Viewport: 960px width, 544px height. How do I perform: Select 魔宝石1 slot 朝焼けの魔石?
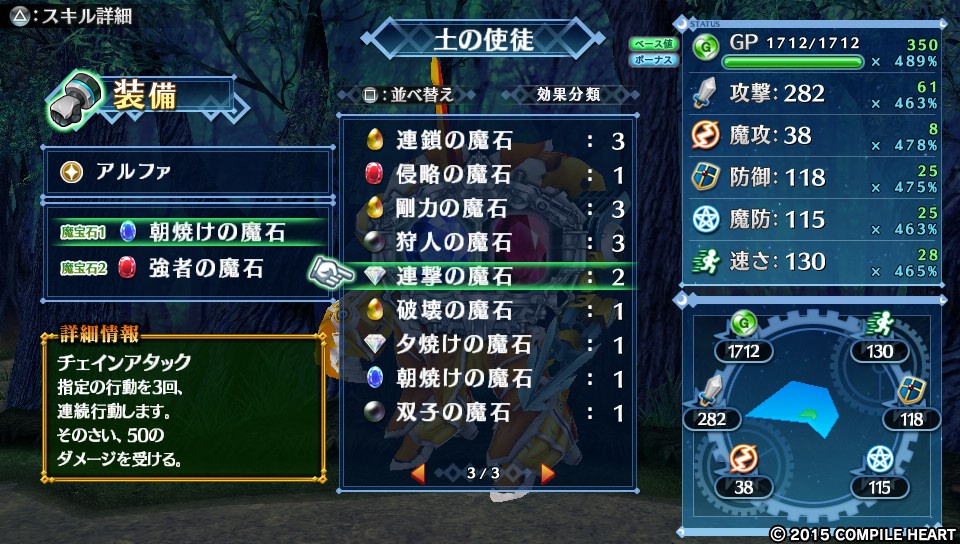(188, 232)
